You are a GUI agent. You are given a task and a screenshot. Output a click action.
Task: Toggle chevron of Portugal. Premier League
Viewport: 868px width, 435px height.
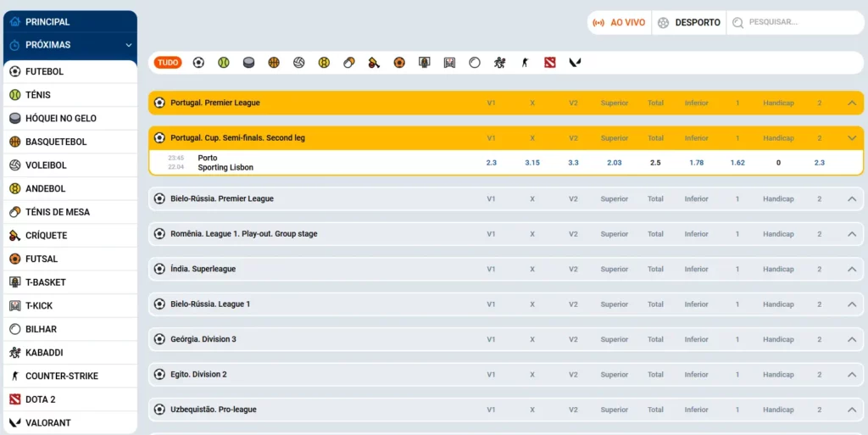tap(852, 103)
